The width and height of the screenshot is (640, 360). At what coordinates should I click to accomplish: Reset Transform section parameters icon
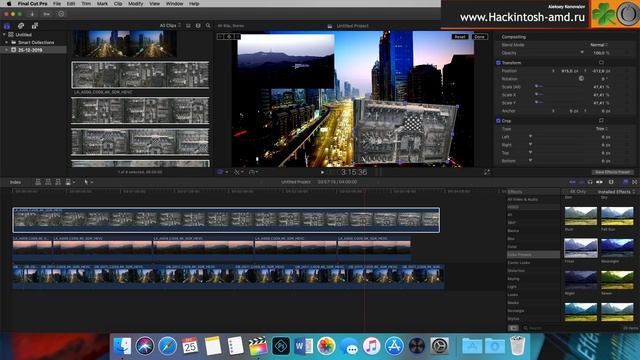click(x=601, y=62)
